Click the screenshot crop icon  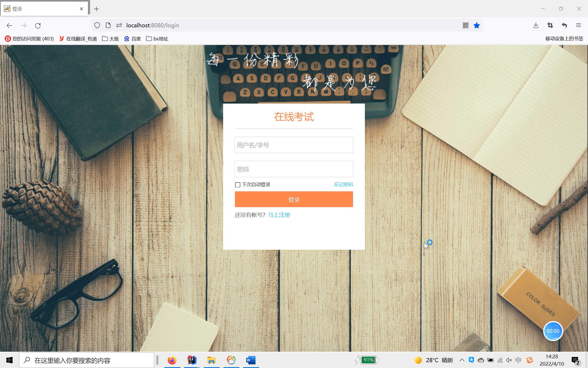tap(550, 25)
